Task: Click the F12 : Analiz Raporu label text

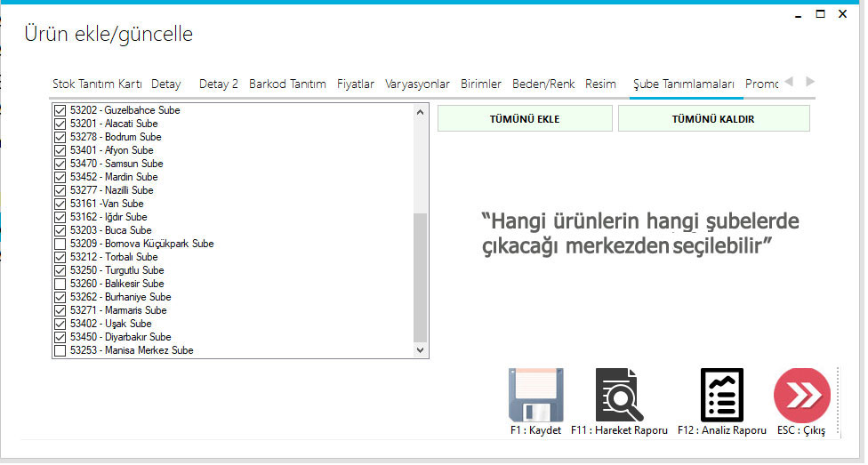Action: (x=722, y=430)
